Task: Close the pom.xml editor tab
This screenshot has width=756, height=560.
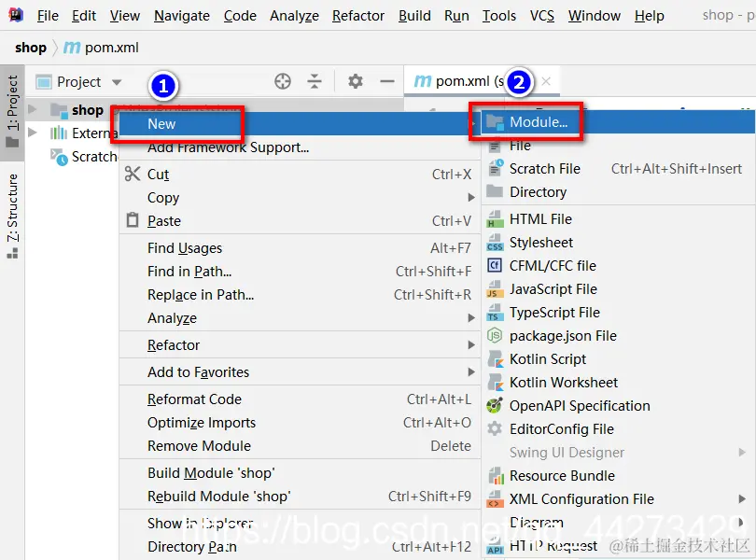Action: 546,81
